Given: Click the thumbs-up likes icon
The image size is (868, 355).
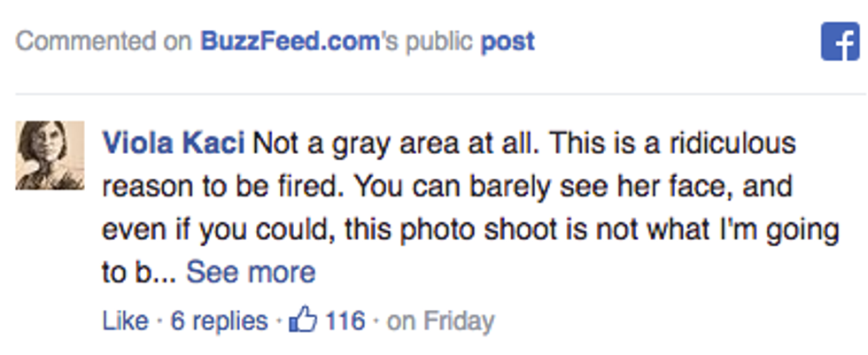Looking at the screenshot, I should tap(303, 320).
